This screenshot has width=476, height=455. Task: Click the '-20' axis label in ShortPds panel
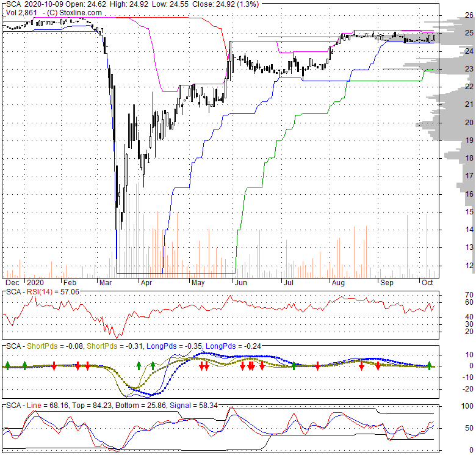pyautogui.click(x=468, y=389)
